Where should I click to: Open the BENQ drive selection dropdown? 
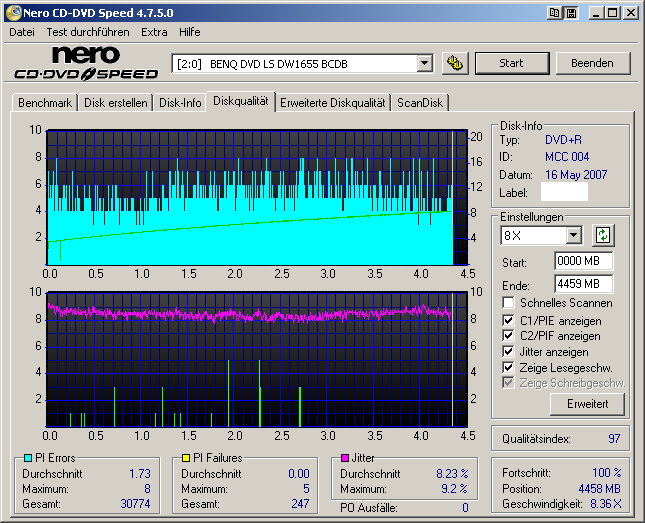click(x=424, y=63)
